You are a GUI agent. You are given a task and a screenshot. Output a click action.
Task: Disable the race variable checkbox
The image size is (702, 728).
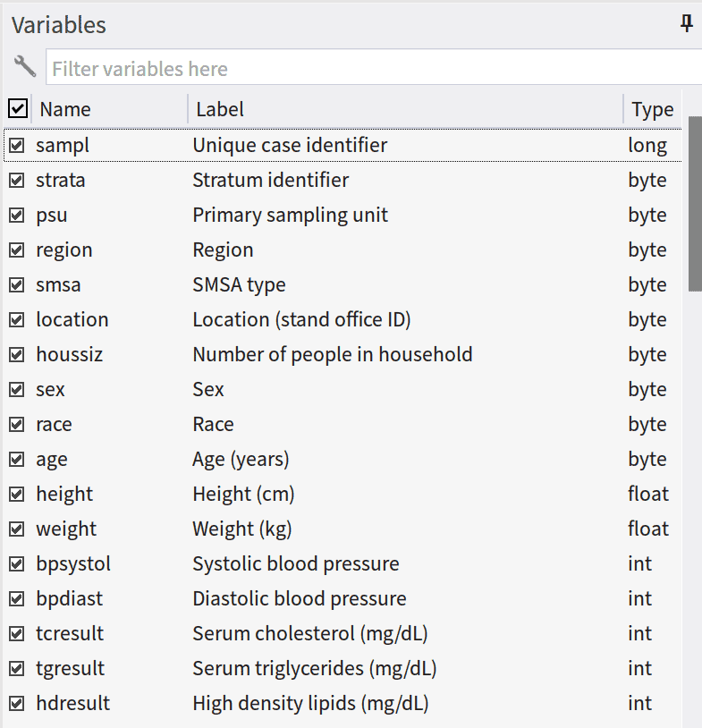point(17,424)
